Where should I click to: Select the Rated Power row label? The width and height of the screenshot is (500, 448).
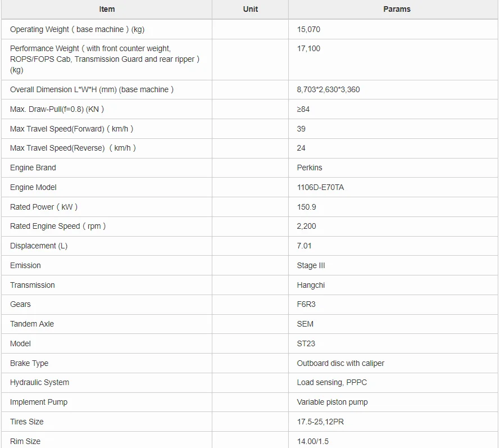tap(44, 207)
